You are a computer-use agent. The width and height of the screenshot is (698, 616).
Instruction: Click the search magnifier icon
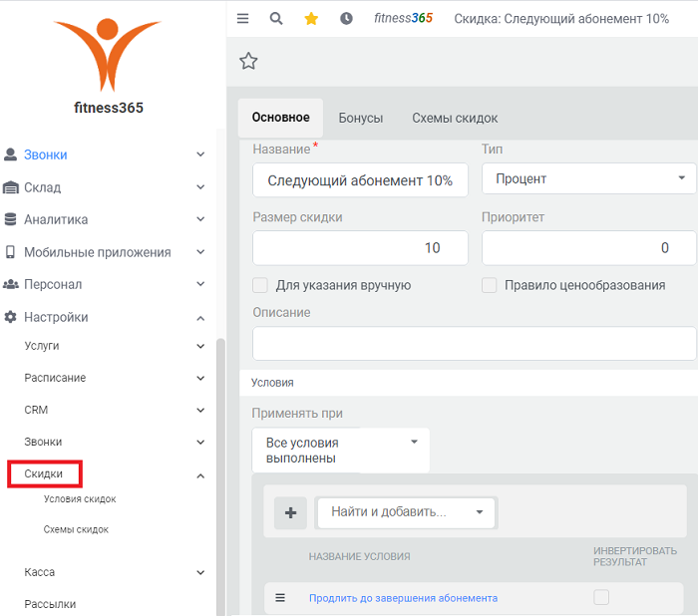click(x=276, y=18)
